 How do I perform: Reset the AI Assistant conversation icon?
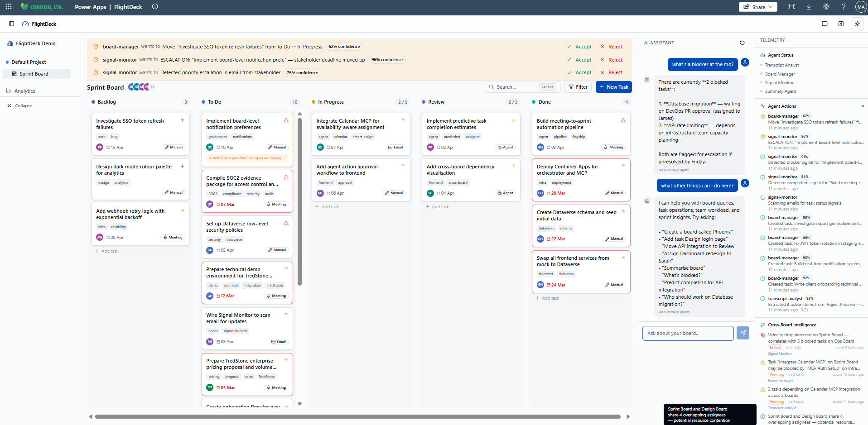[742, 43]
